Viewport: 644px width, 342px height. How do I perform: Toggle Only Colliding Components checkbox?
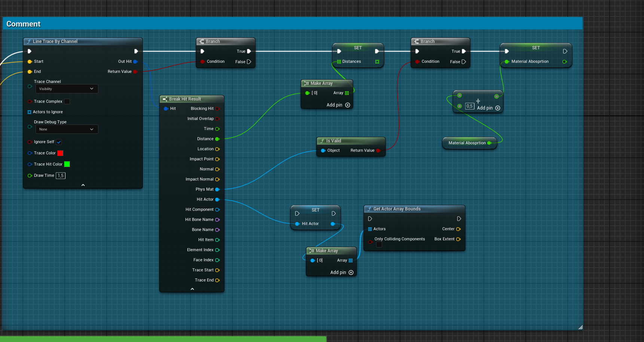(379, 244)
